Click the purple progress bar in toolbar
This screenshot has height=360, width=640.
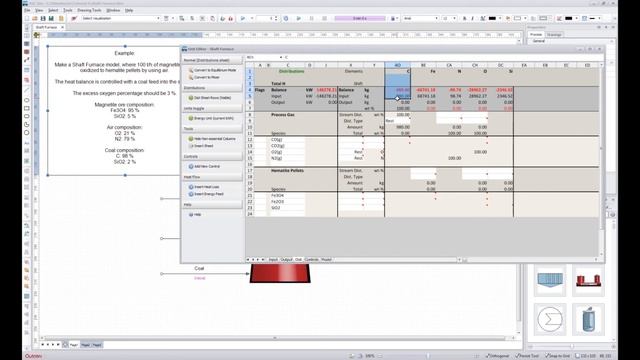360,18
